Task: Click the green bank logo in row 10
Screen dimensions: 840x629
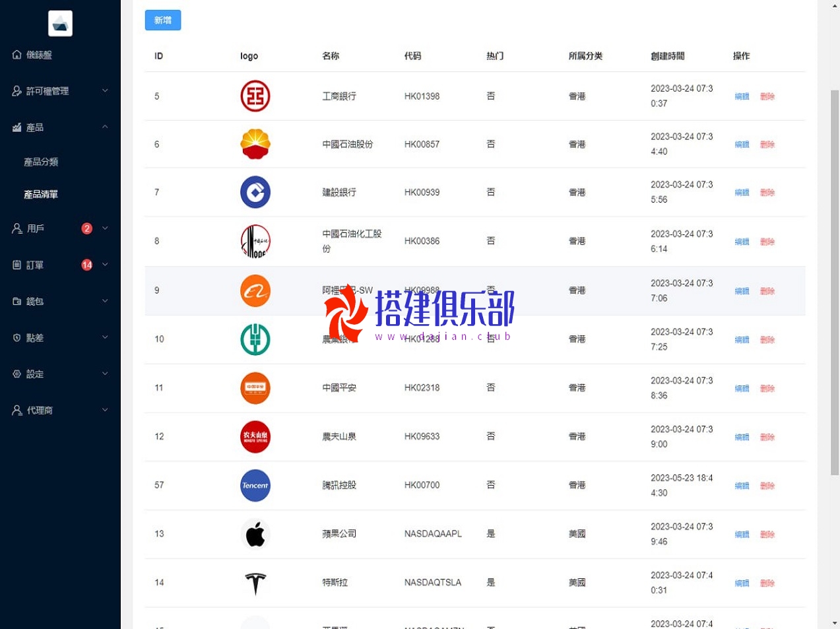Action: (x=255, y=339)
